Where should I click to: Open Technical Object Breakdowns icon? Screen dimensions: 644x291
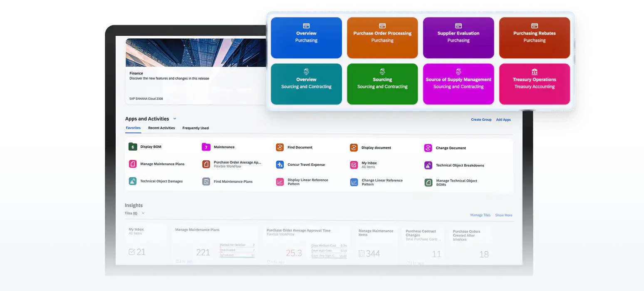pyautogui.click(x=428, y=165)
